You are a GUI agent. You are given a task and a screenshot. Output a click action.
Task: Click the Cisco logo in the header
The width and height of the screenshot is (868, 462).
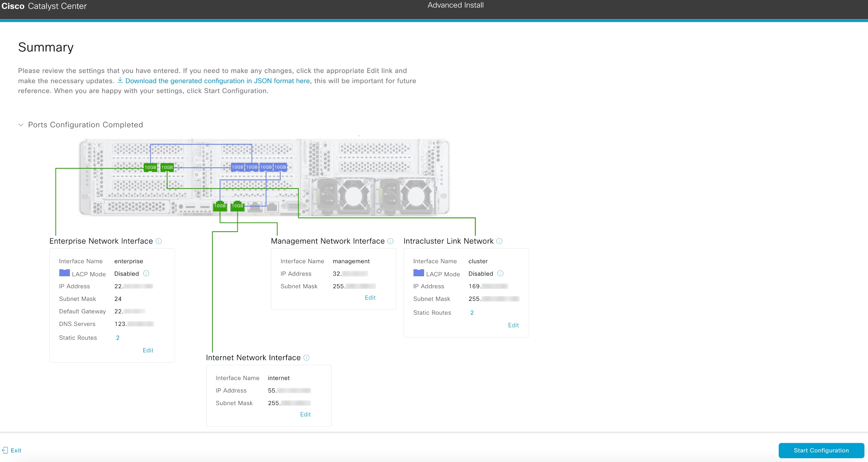tap(13, 6)
